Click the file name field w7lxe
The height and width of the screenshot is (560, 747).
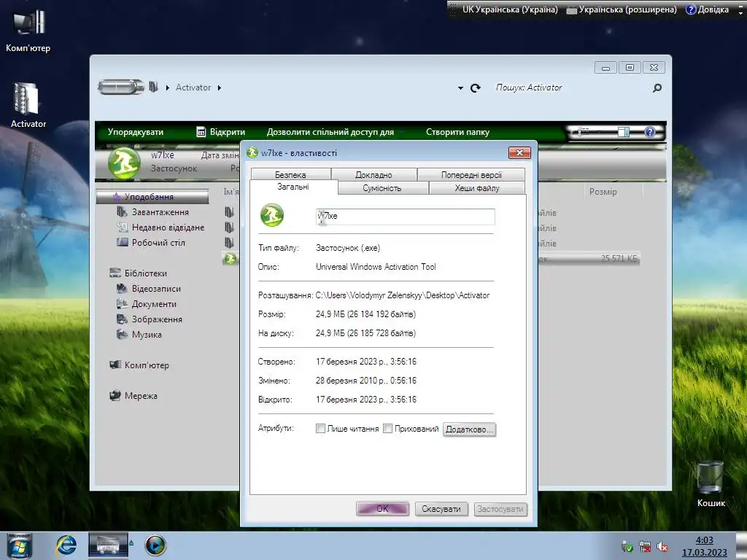click(x=406, y=216)
